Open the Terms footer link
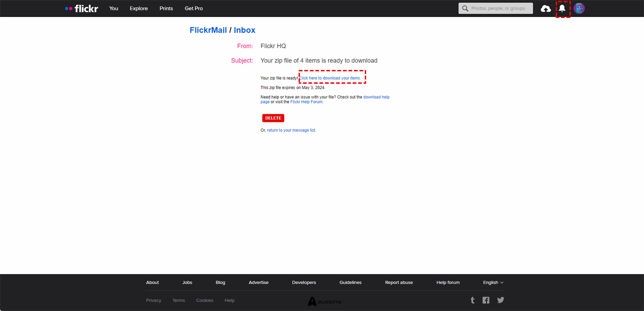This screenshot has width=644, height=311. tap(178, 300)
